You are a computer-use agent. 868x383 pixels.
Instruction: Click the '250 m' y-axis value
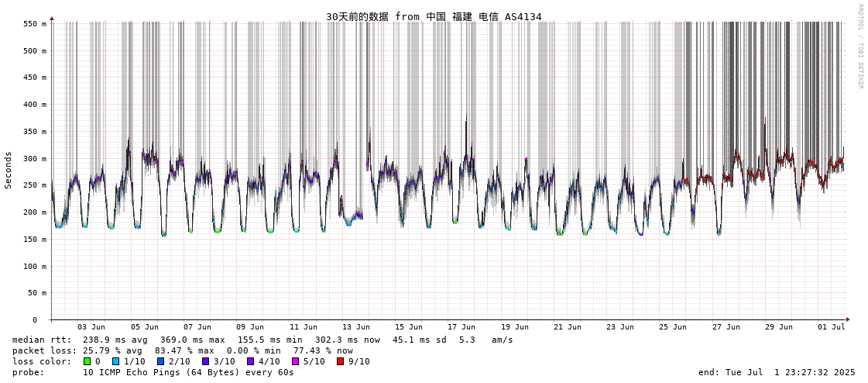[35, 185]
